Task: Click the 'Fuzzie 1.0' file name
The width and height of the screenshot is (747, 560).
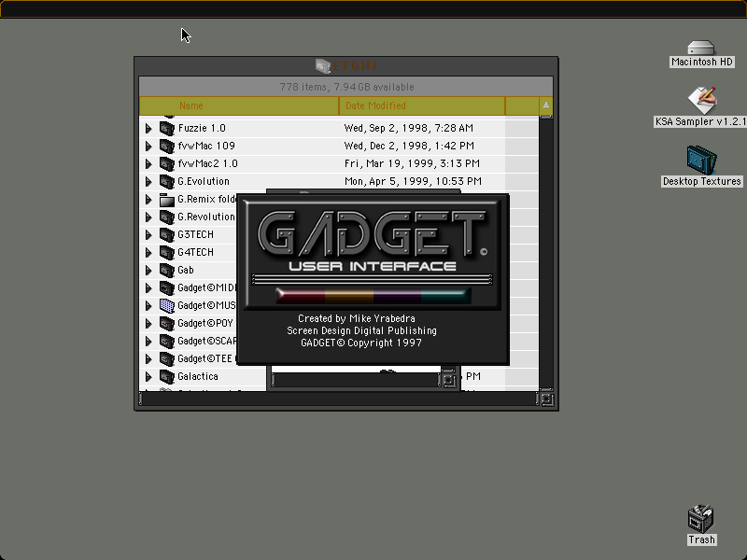Action: 202,128
